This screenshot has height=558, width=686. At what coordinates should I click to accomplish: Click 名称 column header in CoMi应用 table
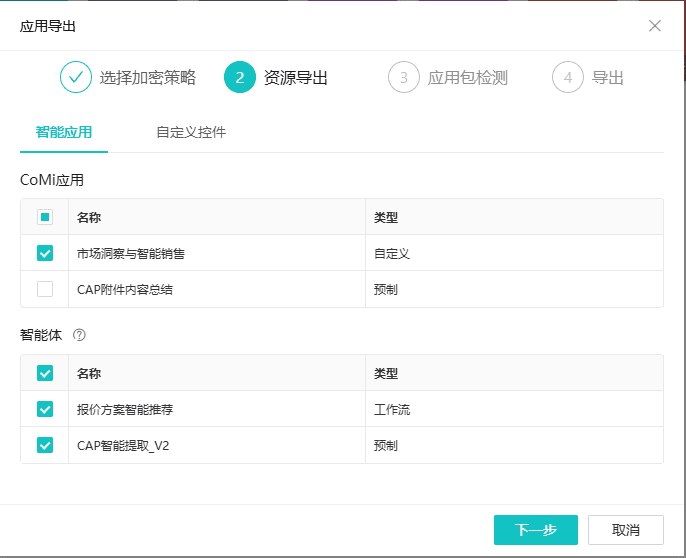tap(217, 217)
